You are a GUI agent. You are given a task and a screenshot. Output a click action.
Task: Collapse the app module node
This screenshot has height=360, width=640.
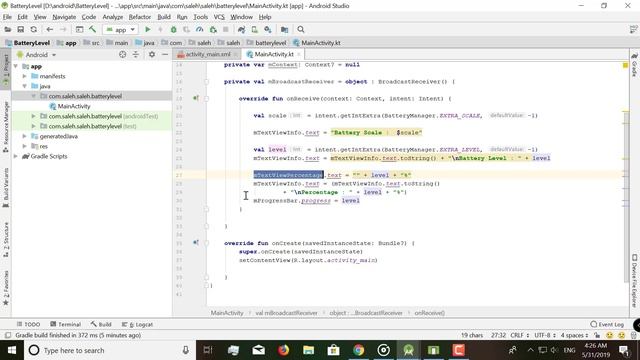16,66
